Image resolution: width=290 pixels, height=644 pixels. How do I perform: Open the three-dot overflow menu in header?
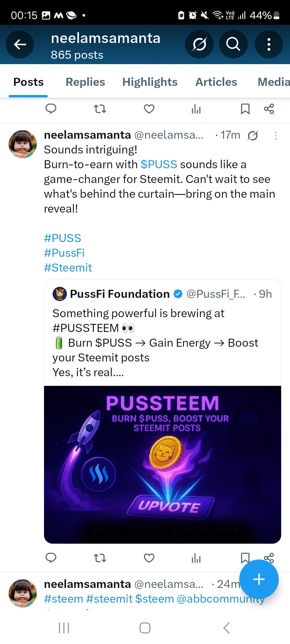(x=269, y=45)
